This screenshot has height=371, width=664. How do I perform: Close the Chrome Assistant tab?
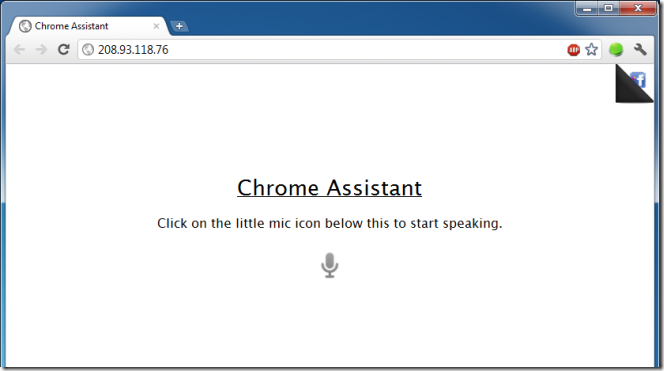tap(156, 26)
